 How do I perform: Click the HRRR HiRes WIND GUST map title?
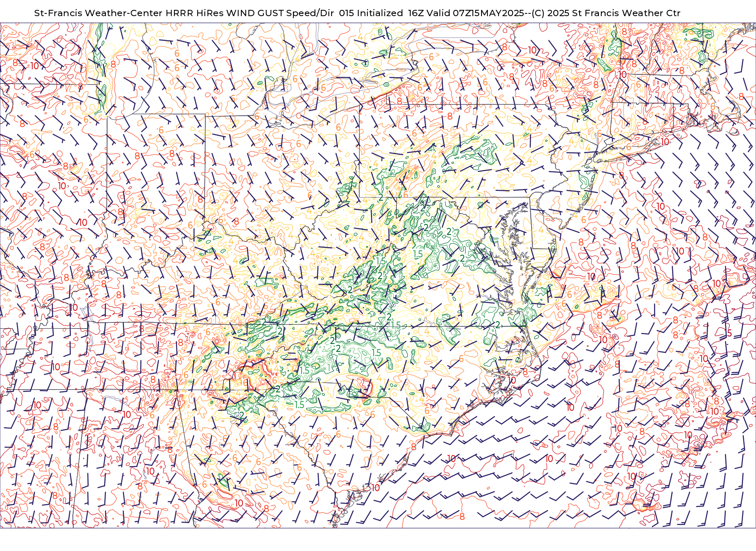click(357, 13)
